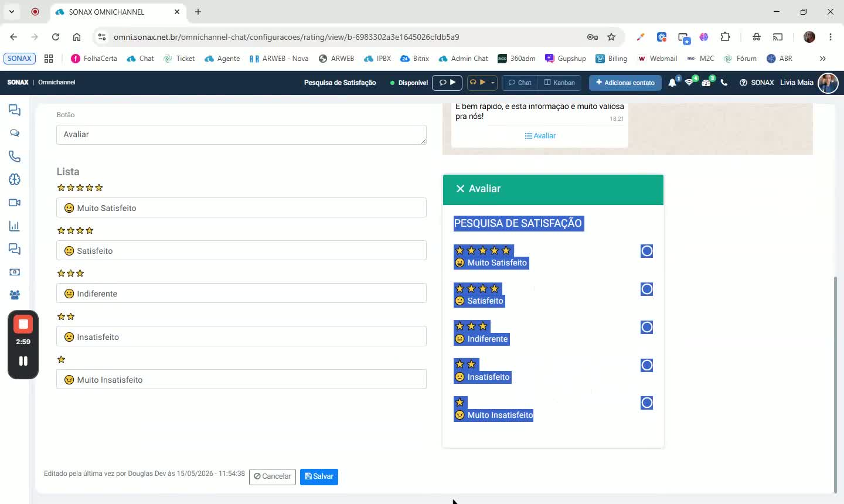Click the help question mark icon
844x504 pixels.
coord(743,83)
